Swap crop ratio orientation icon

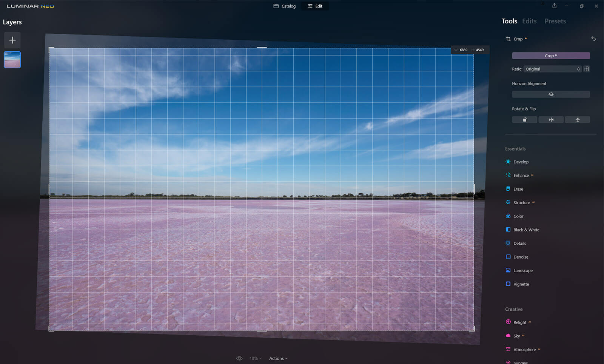click(x=586, y=69)
